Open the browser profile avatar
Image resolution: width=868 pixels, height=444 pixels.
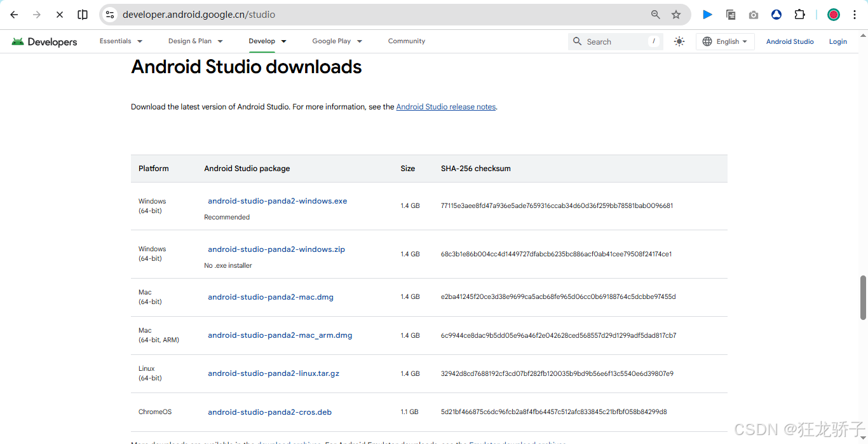[x=834, y=15]
